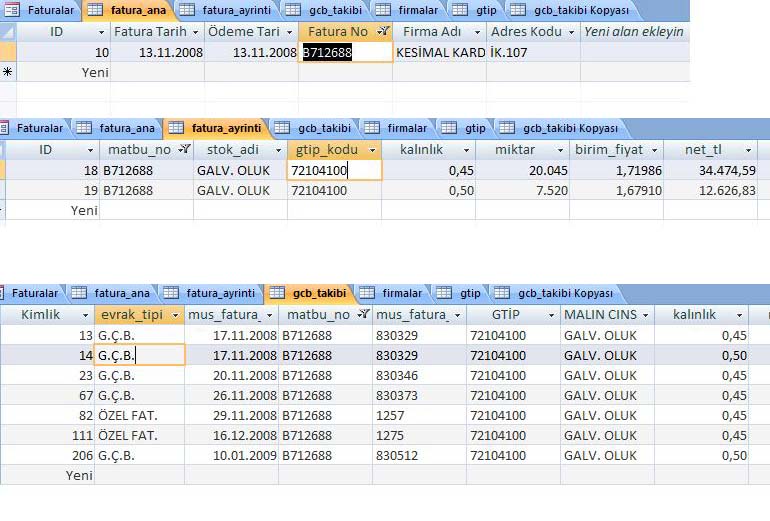Click table icon on highlighted fatura_ayrinti tab
Image resolution: width=770 pixels, height=521 pixels.
pyautogui.click(x=176, y=128)
